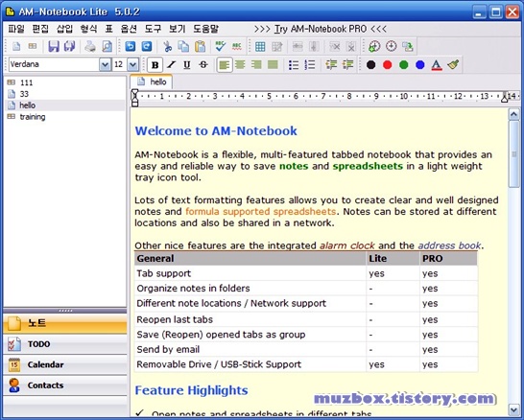Open the 도움말 menu
Screen dimensions: 524x420
coord(205,29)
